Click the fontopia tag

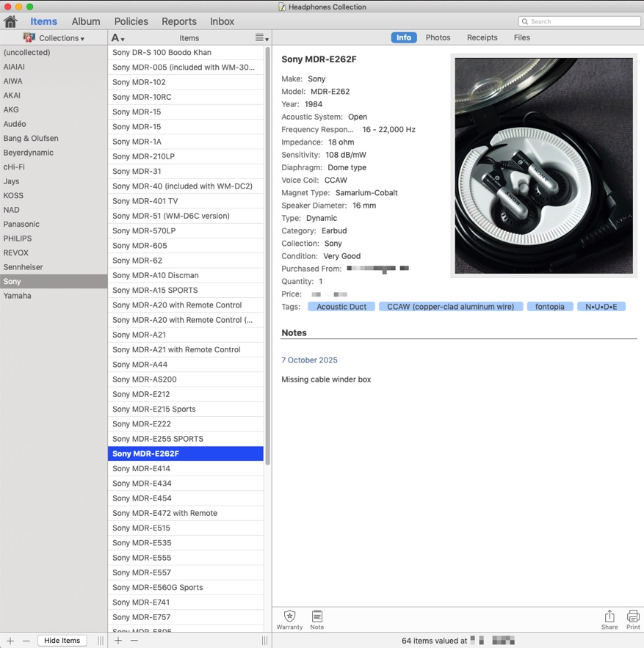(550, 307)
